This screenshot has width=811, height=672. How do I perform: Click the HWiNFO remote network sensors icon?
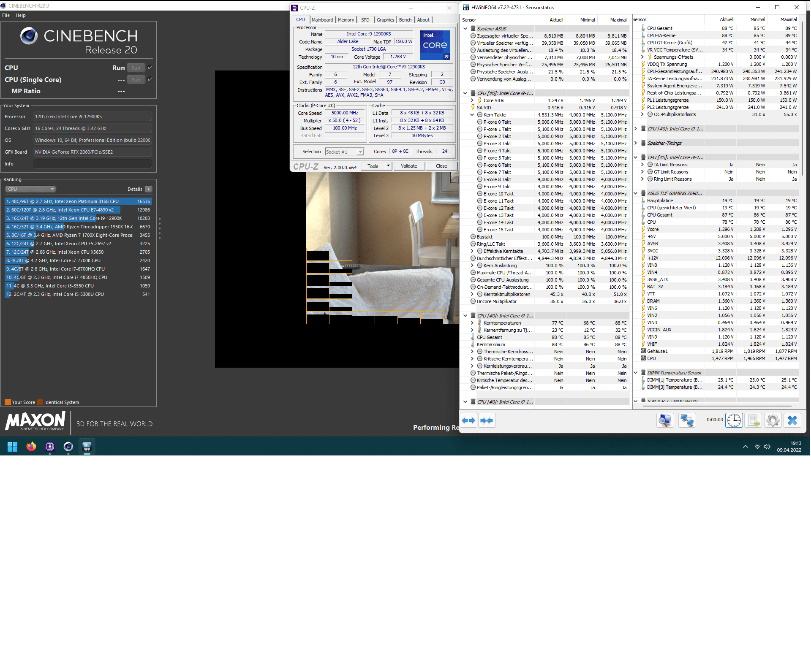coord(687,420)
